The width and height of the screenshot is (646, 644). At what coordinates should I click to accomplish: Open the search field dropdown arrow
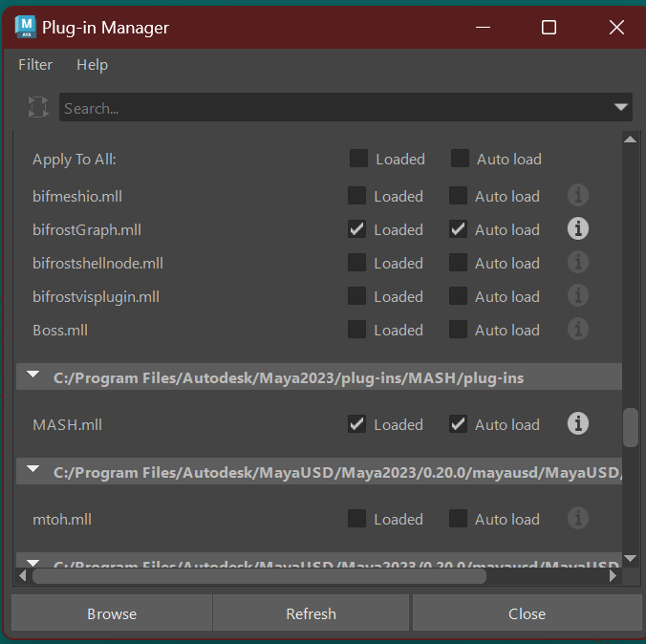pyautogui.click(x=620, y=107)
